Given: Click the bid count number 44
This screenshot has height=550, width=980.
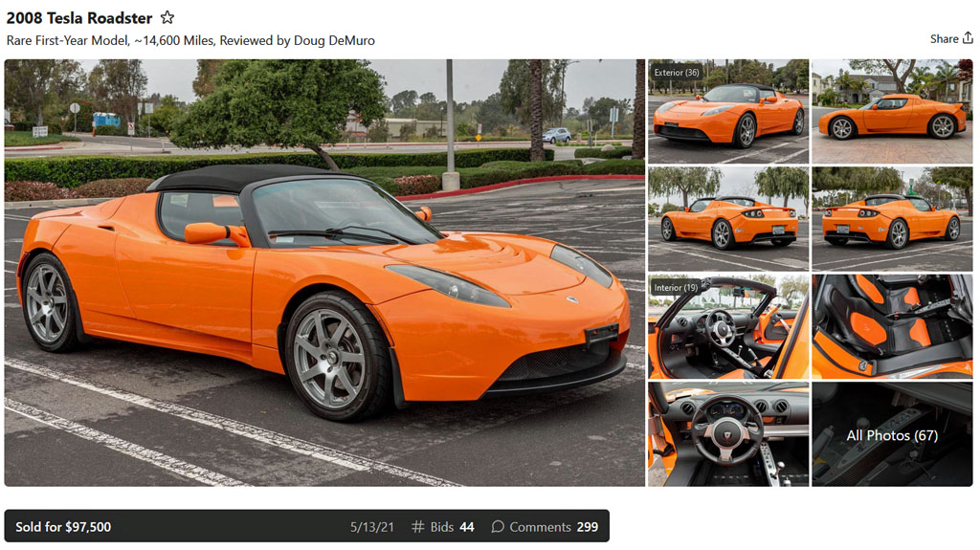Looking at the screenshot, I should point(467,527).
